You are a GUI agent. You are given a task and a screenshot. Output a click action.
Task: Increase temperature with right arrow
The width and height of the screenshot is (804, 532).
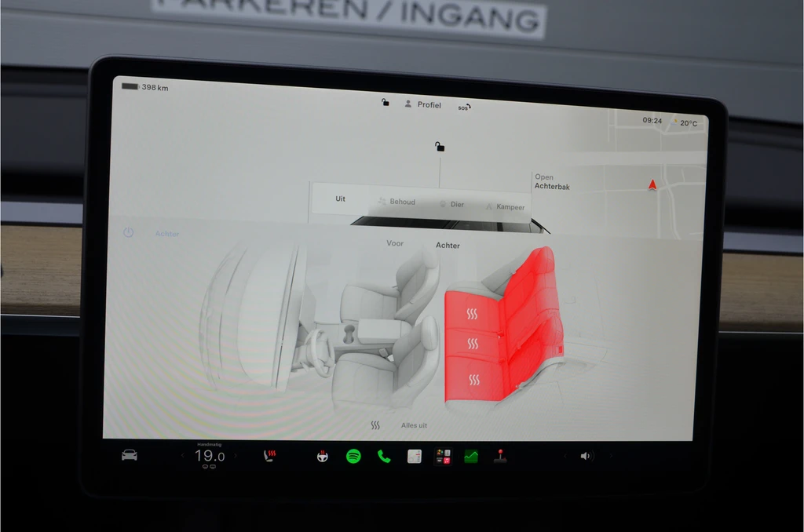pos(236,455)
